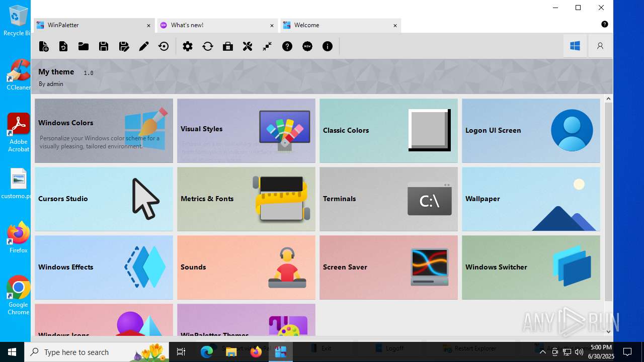Open the store bag icon
644x362 pixels.
[x=228, y=46]
